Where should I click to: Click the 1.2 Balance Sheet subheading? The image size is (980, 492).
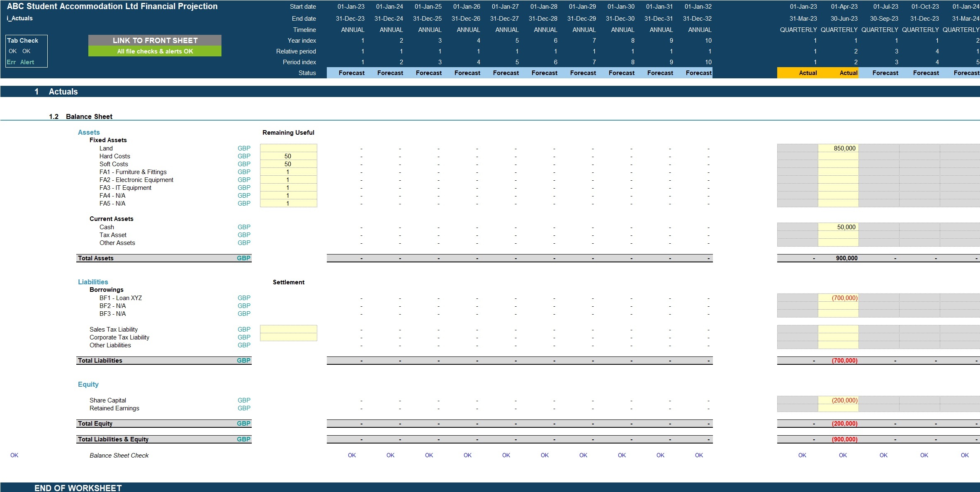80,116
